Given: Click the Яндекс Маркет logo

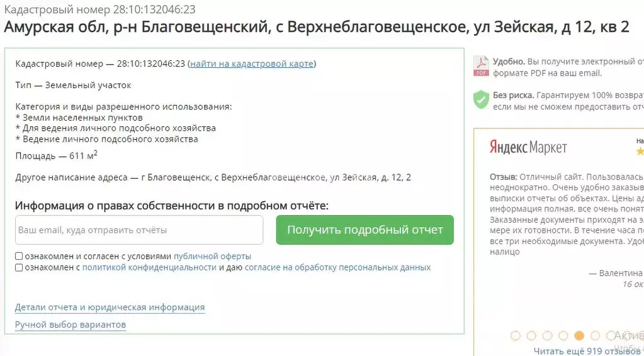Looking at the screenshot, I should 528,147.
